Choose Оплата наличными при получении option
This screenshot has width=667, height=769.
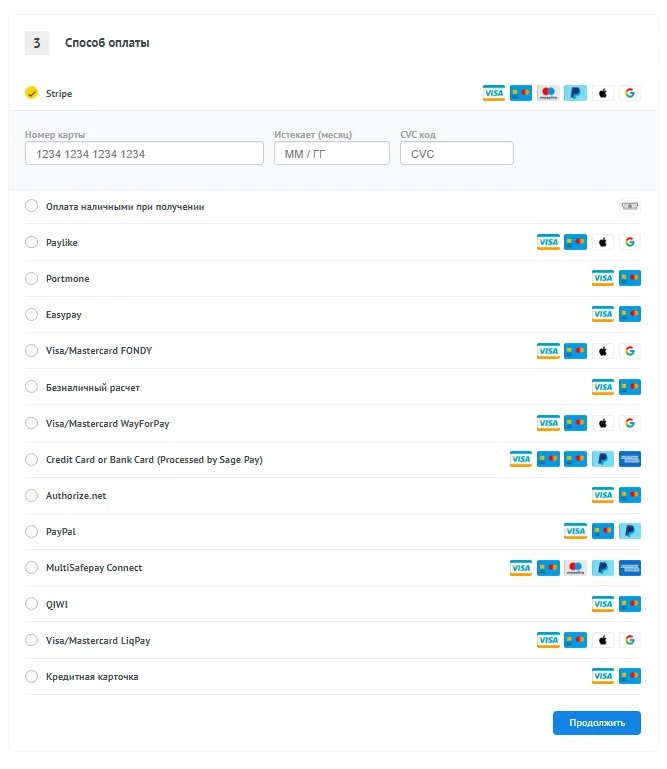tap(31, 207)
